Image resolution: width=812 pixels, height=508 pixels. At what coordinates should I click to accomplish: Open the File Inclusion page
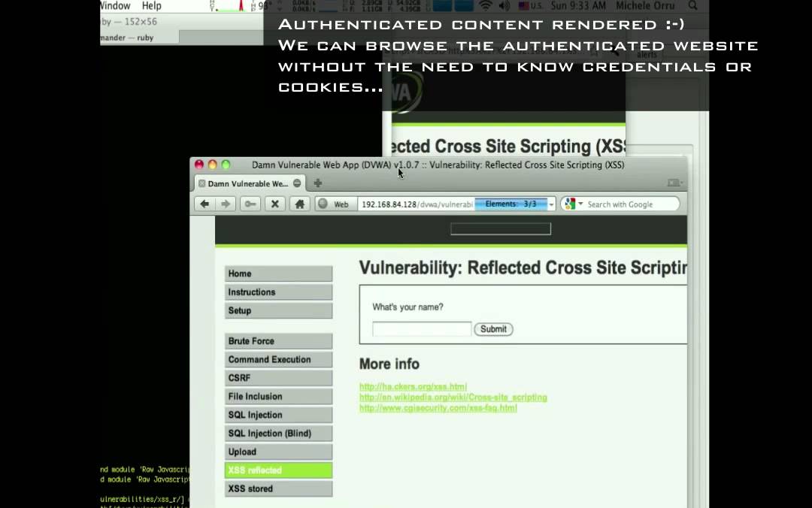pyautogui.click(x=279, y=397)
